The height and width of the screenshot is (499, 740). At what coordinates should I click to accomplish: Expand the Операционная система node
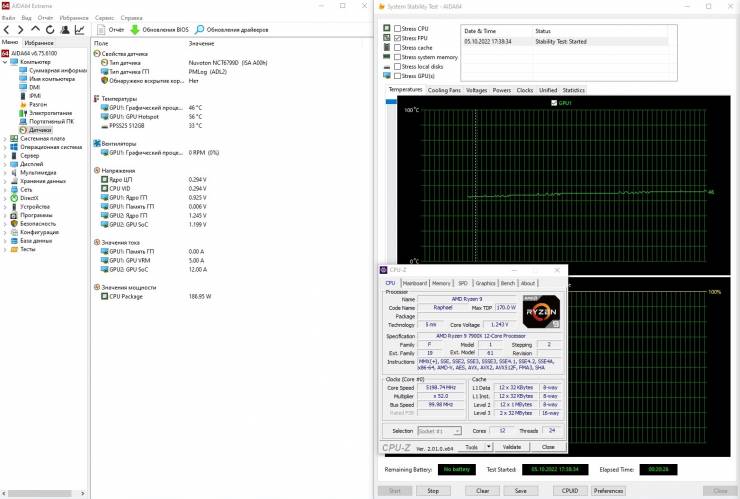coord(5,147)
